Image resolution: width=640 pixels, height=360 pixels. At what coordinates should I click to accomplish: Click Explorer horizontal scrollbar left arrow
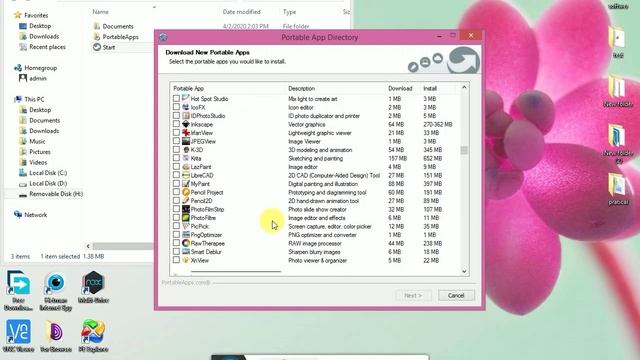(88, 246)
